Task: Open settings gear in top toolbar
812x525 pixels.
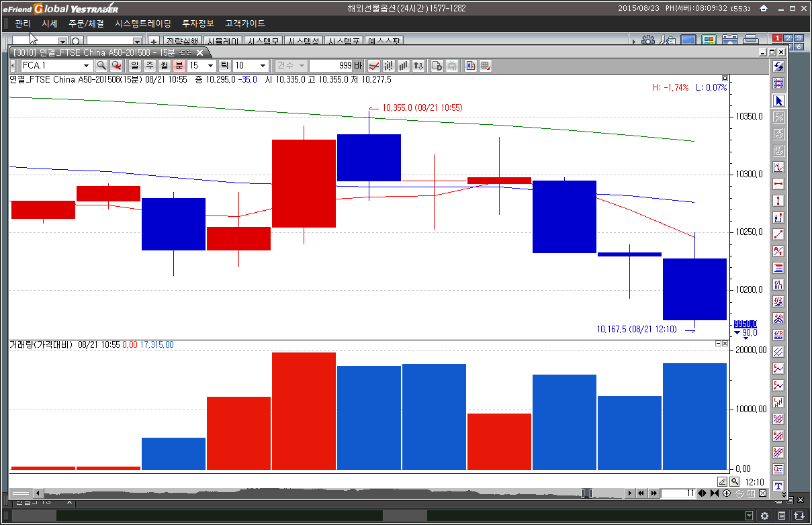Action: pos(647,40)
